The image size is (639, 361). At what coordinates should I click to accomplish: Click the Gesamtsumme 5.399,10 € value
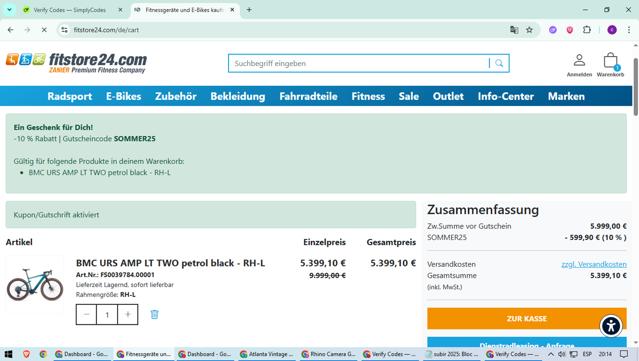608,275
